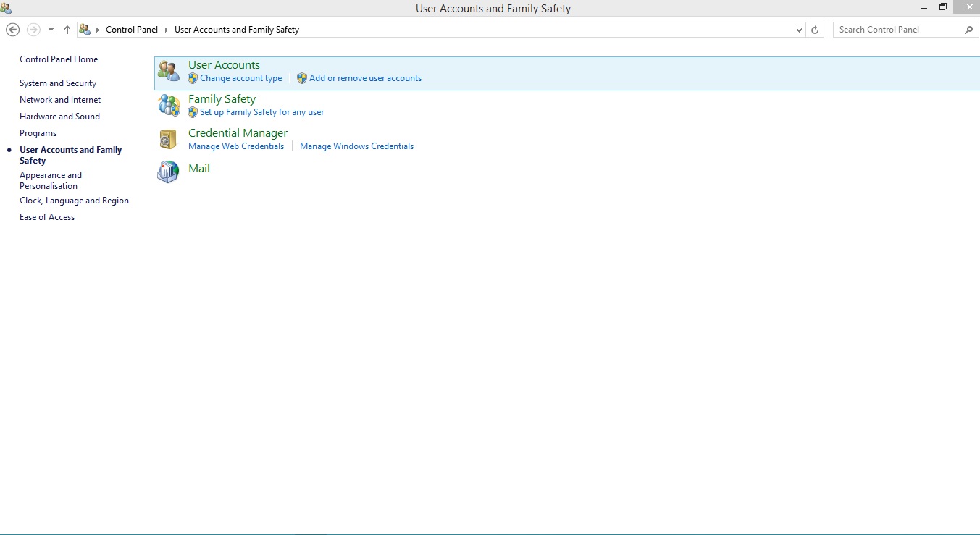Select the System and Security sidebar entry
The height and width of the screenshot is (535, 980).
point(58,83)
